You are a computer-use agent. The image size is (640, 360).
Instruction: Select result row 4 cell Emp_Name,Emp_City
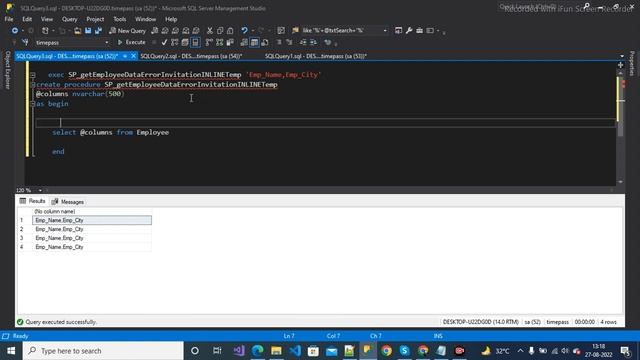[x=92, y=247]
